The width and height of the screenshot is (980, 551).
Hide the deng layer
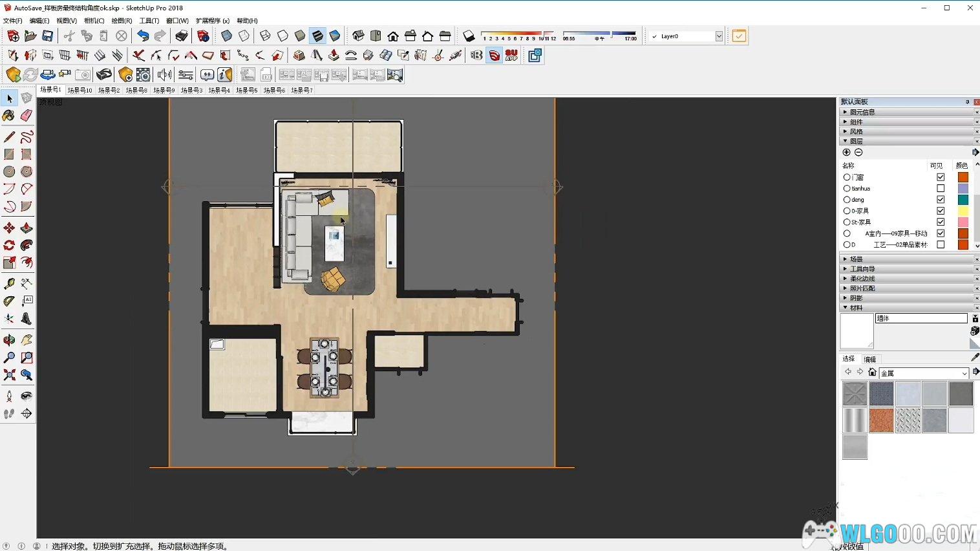941,200
